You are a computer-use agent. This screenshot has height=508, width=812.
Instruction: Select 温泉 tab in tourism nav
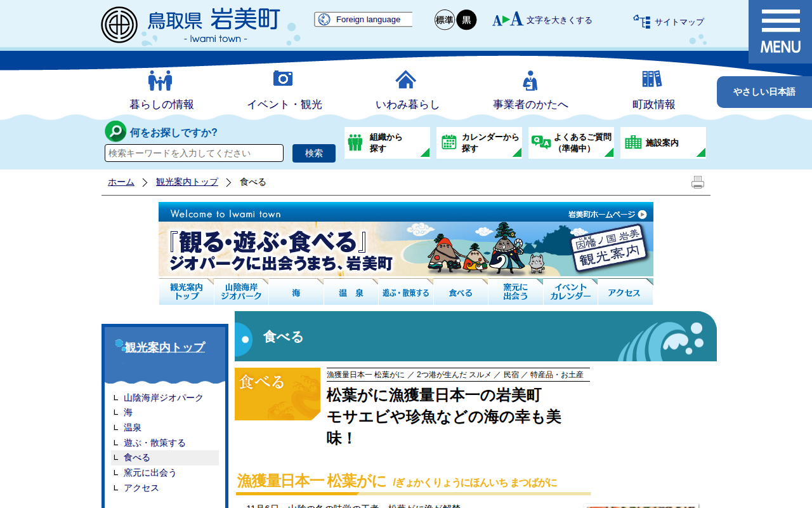[351, 292]
